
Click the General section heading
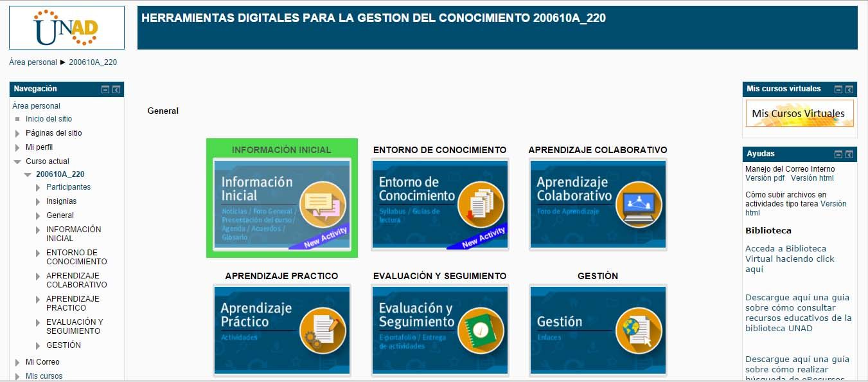[x=163, y=111]
